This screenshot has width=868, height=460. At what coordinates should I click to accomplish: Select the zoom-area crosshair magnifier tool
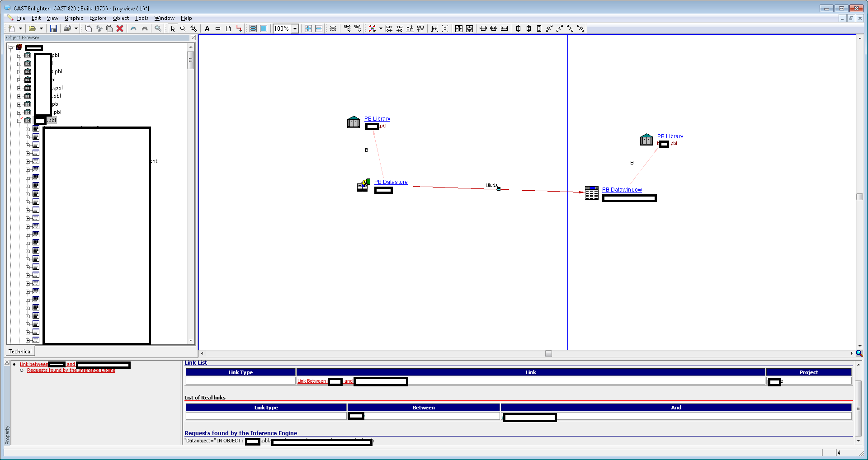(x=193, y=28)
